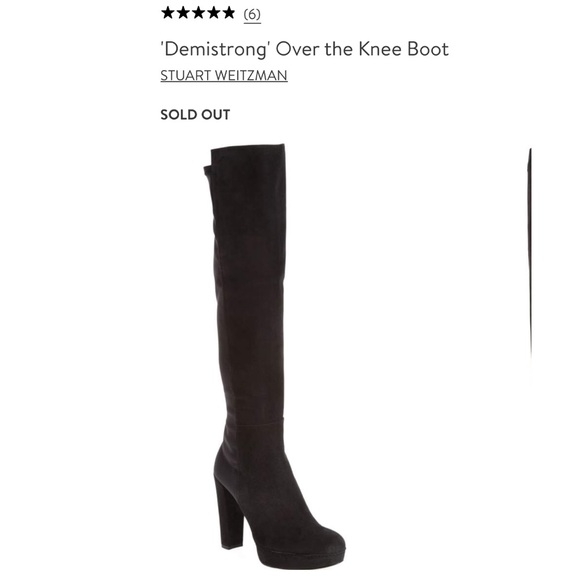Open the (6) reviews count link
The width and height of the screenshot is (580, 580).
coord(252,14)
